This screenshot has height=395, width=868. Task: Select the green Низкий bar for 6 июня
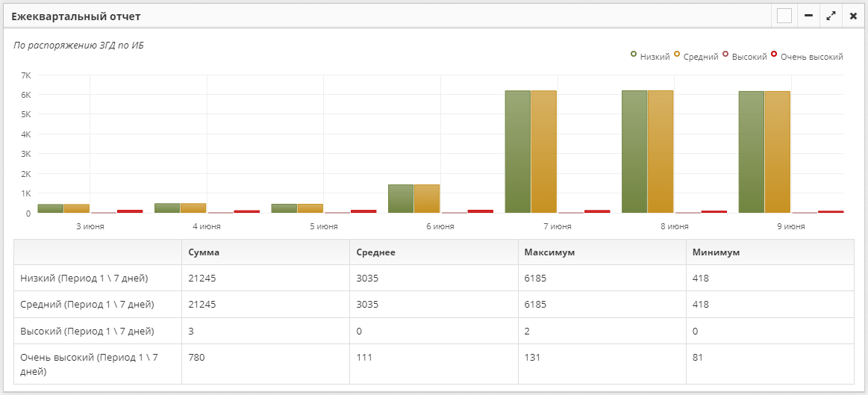[x=401, y=199]
